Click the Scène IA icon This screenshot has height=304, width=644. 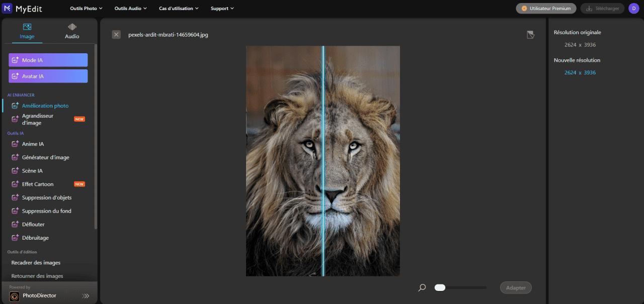15,171
